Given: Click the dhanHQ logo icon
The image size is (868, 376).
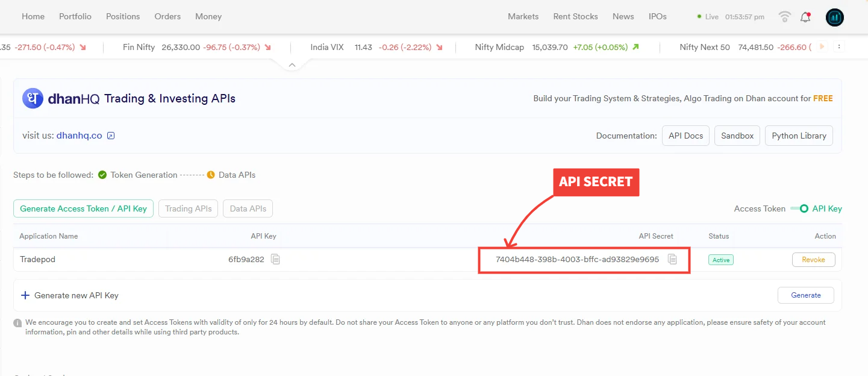Looking at the screenshot, I should tap(33, 98).
